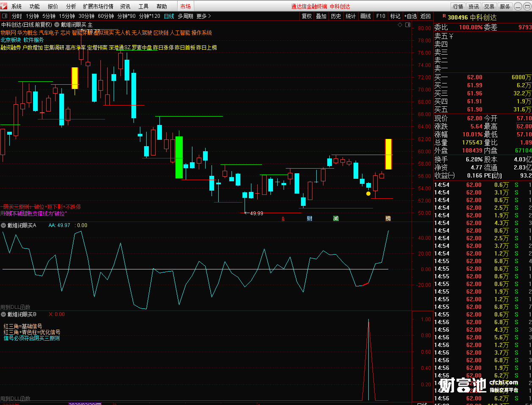The width and height of the screenshot is (532, 405).
Task: Click the 北京板块 tag
Action: [11, 40]
